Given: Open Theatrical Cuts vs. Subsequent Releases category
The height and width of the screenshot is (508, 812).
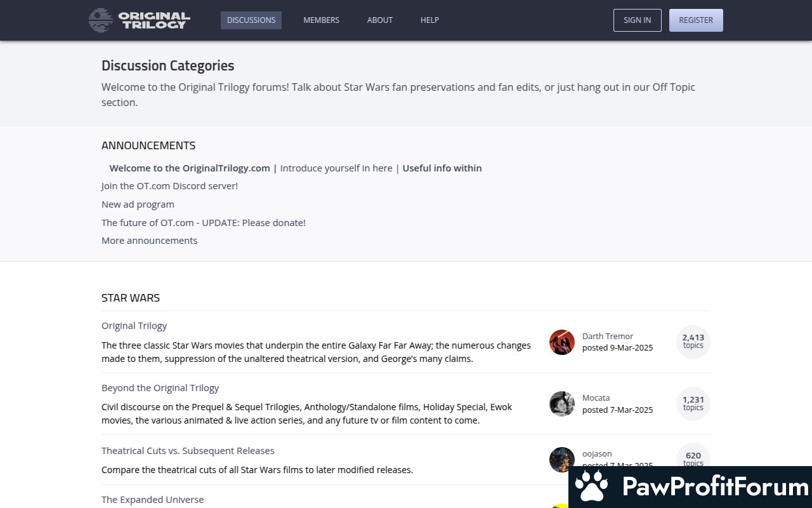Looking at the screenshot, I should (x=188, y=451).
